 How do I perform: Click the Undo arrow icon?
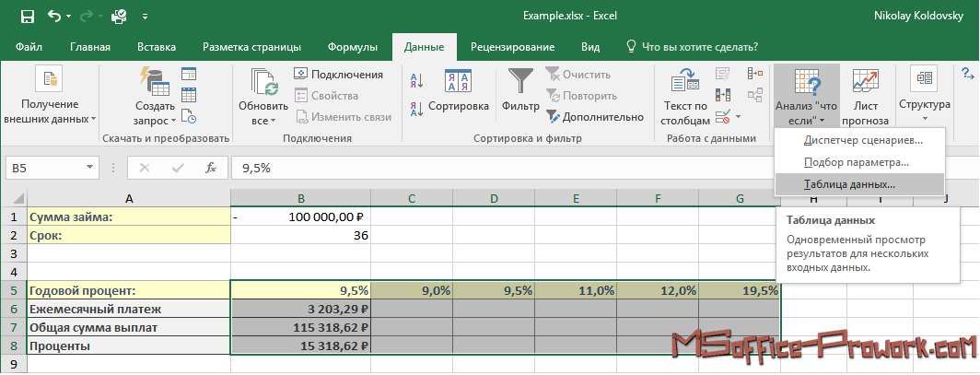(x=55, y=17)
